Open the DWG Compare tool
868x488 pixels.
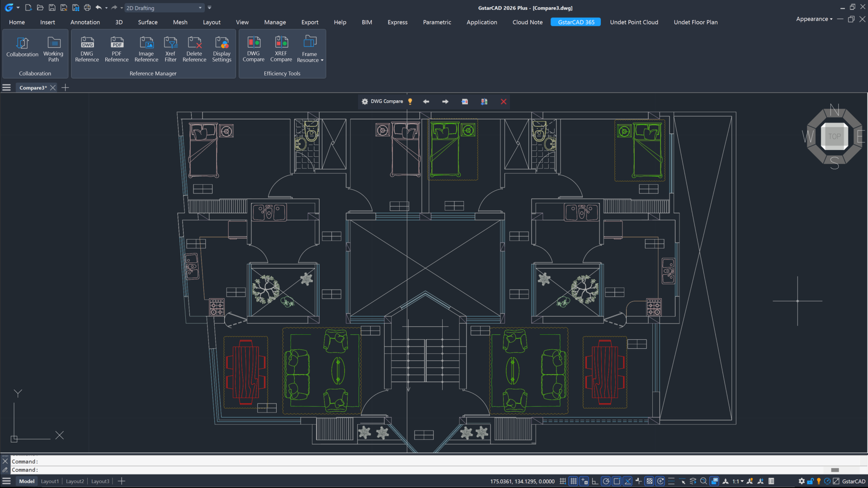pos(254,48)
